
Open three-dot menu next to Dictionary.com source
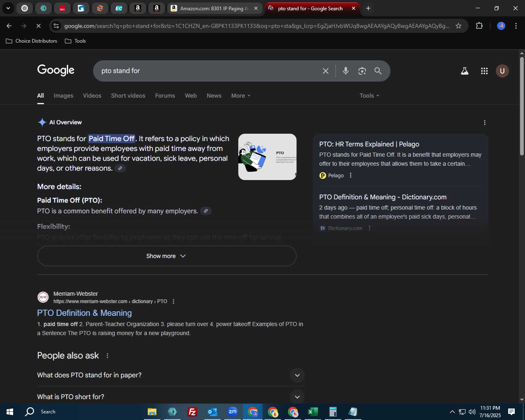coord(370,228)
